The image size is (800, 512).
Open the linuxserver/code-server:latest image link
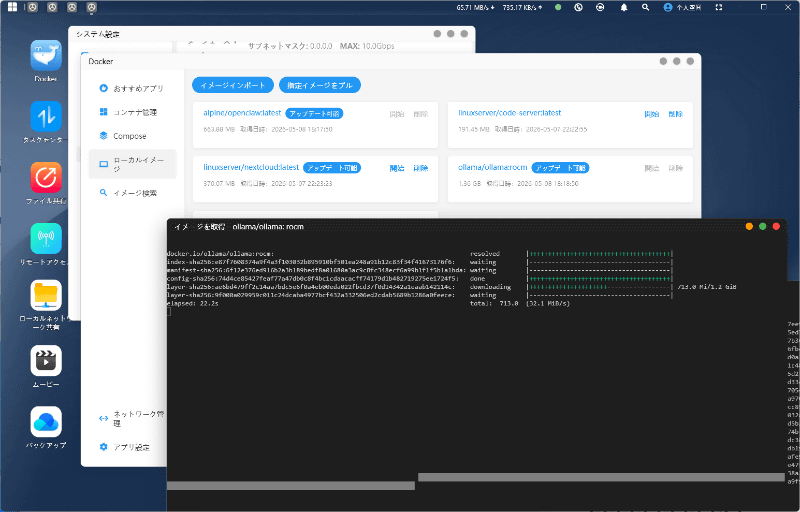tap(510, 113)
